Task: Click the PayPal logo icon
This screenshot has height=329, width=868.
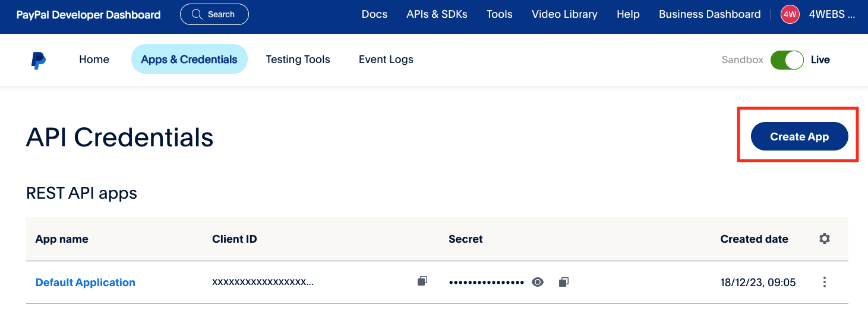Action: tap(39, 60)
